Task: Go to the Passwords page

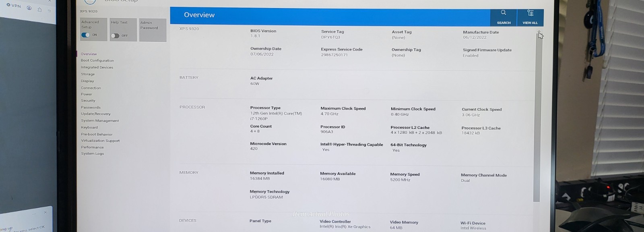Action: 91,108
